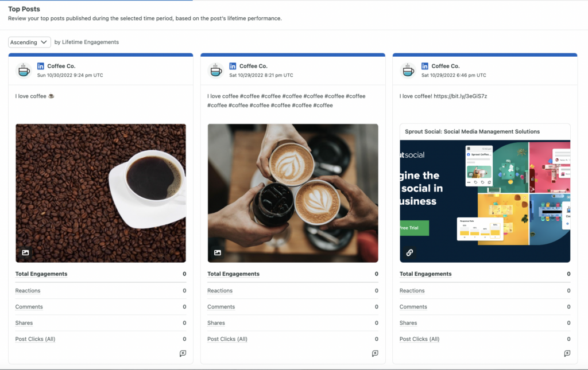Open the latte cups cheers image

pos(293,193)
